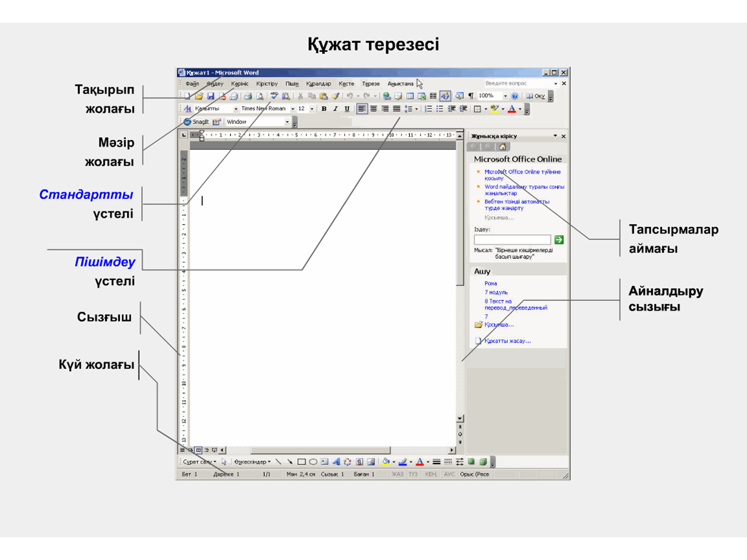Toggle Justify paragraph alignment

click(x=397, y=109)
